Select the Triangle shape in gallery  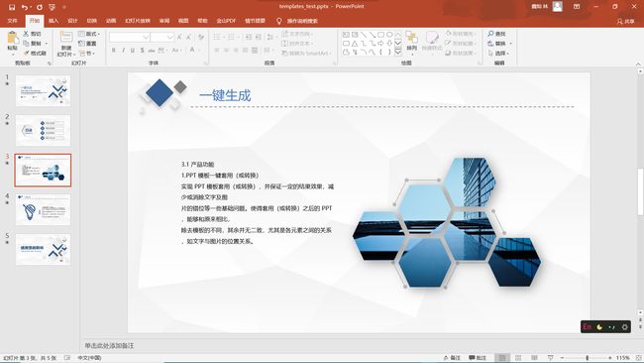(x=355, y=44)
